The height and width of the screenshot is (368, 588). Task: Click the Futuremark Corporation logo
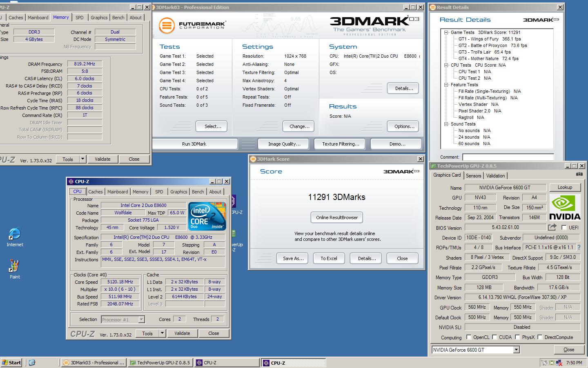click(192, 25)
